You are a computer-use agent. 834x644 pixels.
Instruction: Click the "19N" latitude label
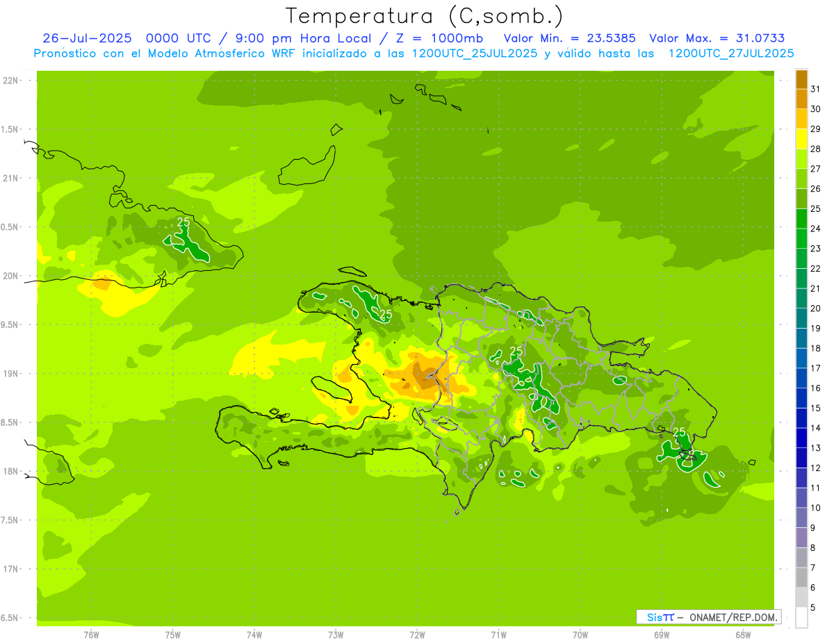click(x=10, y=374)
